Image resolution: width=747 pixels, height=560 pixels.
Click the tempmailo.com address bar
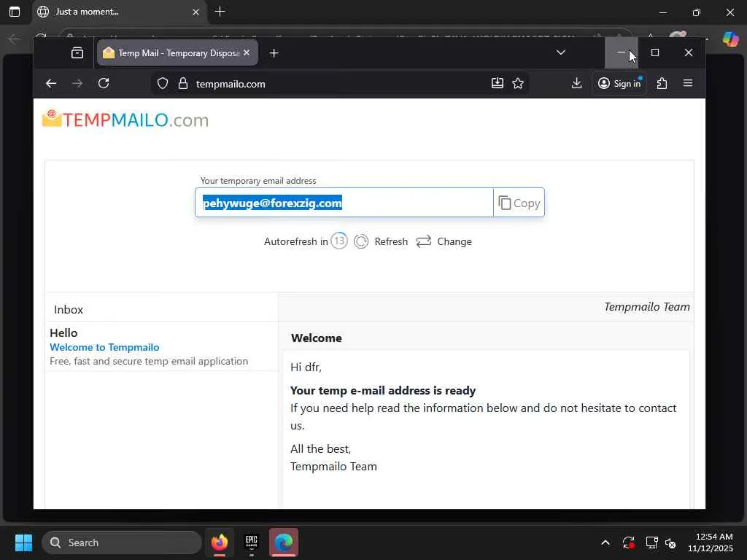[341, 84]
